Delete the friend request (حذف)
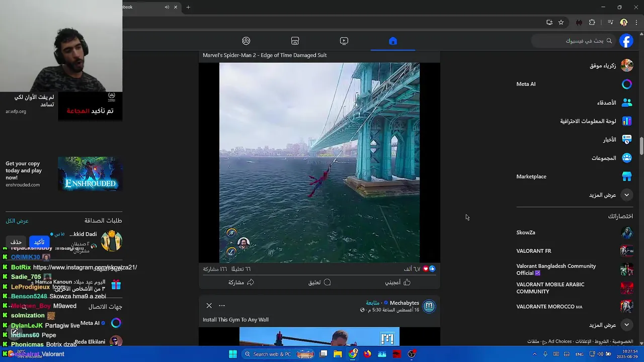 coord(16,242)
